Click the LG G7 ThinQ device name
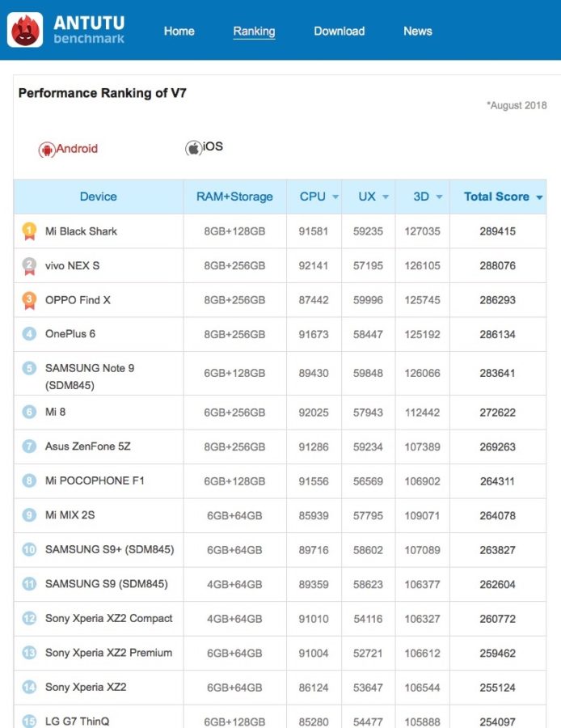This screenshot has width=561, height=728. click(x=77, y=722)
